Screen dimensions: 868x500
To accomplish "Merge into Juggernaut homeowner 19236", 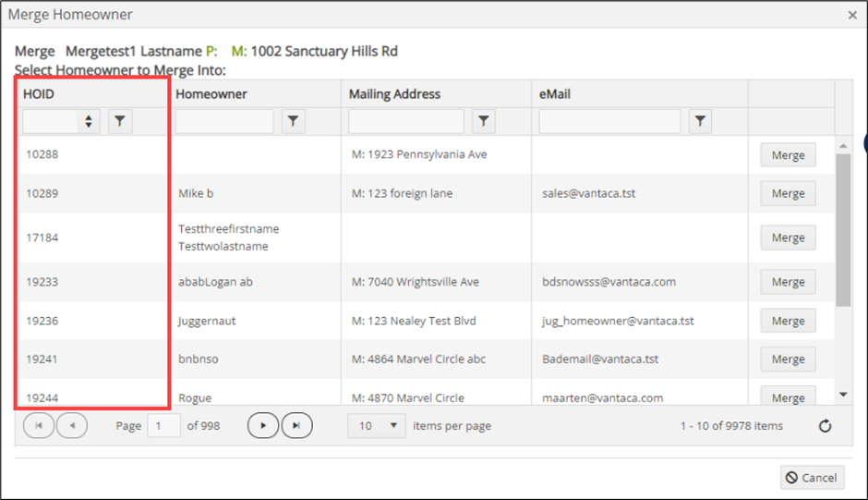I will pos(788,321).
